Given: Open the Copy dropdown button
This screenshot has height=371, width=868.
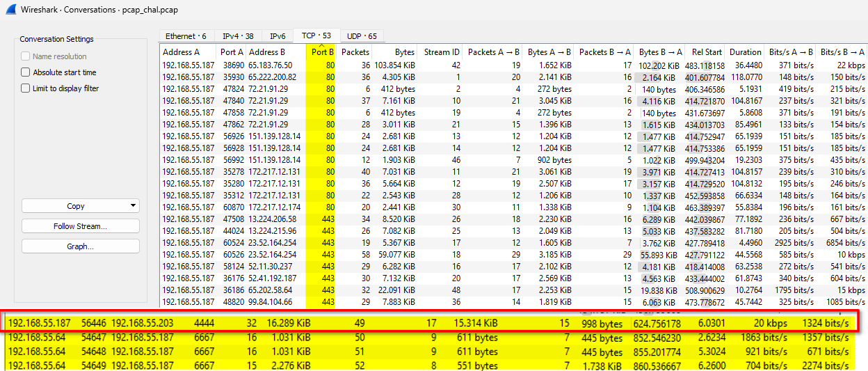Looking at the screenshot, I should (81, 206).
